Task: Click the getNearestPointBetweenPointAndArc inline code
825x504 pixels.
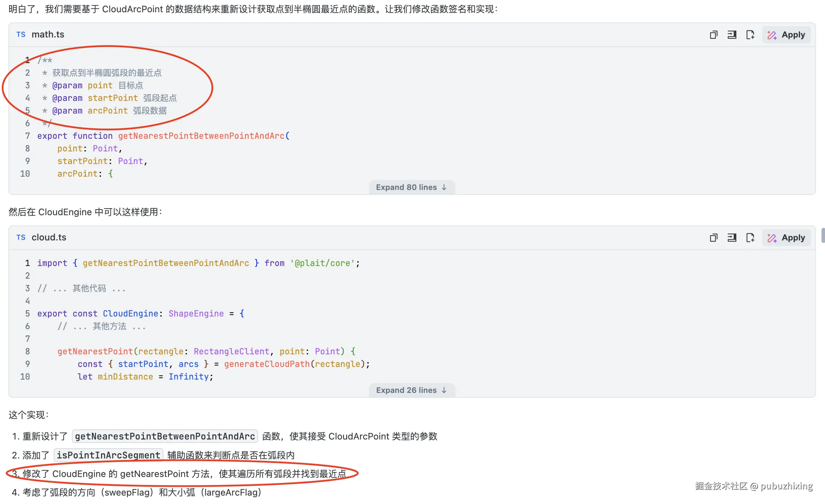Action: coord(165,436)
